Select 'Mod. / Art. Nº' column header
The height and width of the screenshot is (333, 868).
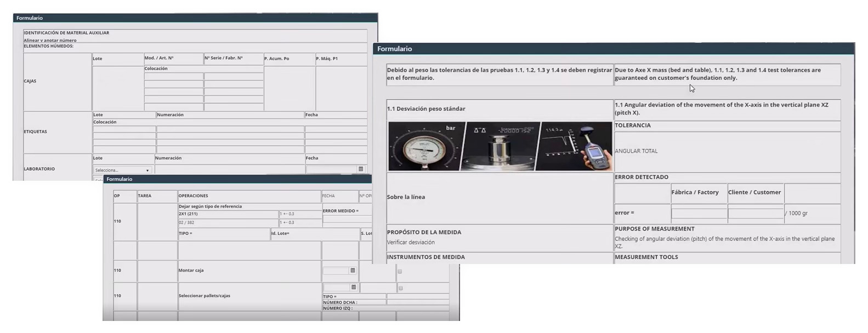pyautogui.click(x=159, y=58)
